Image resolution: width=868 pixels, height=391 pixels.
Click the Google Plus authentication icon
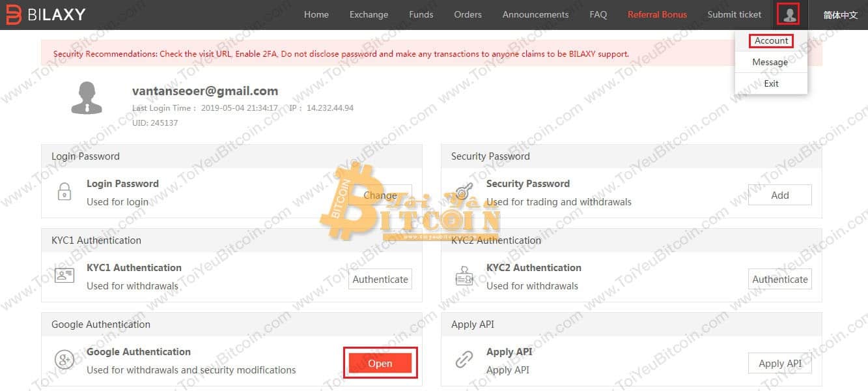point(64,360)
